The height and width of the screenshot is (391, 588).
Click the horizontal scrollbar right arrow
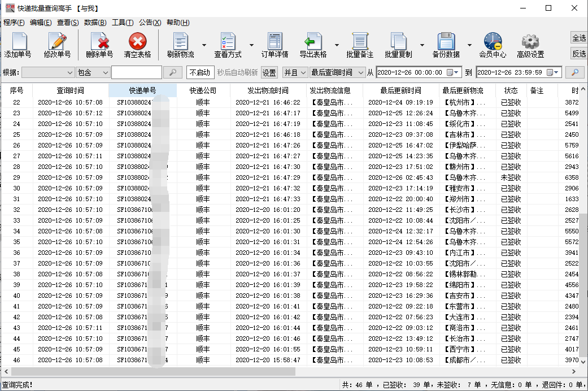click(574, 371)
